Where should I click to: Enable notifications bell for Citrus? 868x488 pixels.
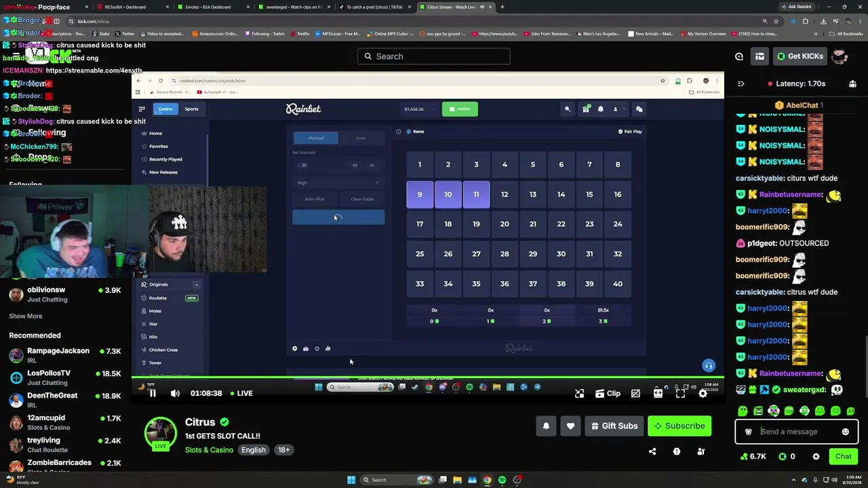(546, 426)
